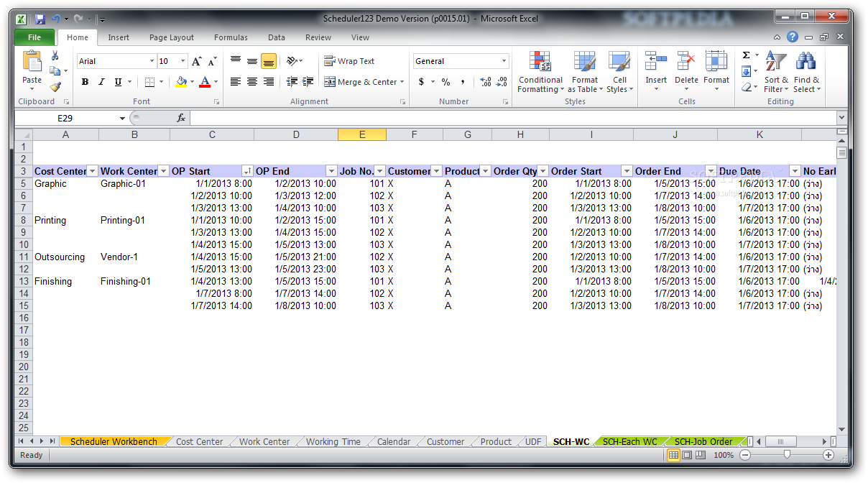Open the Order Qty column filter dropdown
Screen dimensions: 868x483
[x=543, y=171]
